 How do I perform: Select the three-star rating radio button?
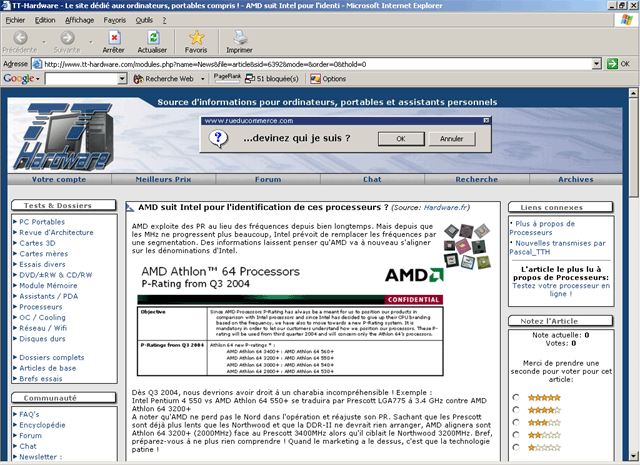516,422
